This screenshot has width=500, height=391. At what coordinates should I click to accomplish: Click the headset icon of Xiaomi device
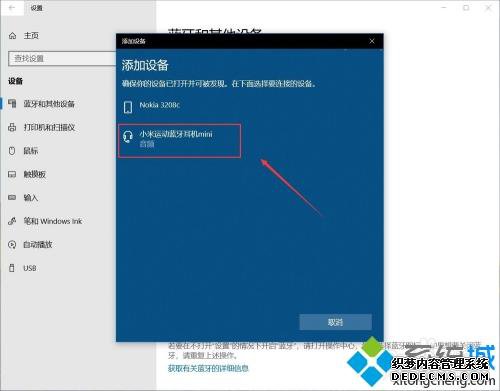pyautogui.click(x=128, y=137)
